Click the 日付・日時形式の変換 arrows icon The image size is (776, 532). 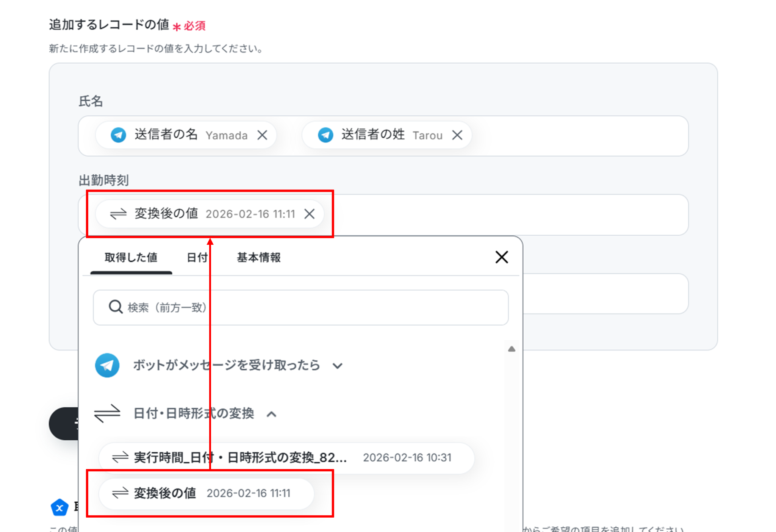[107, 413]
